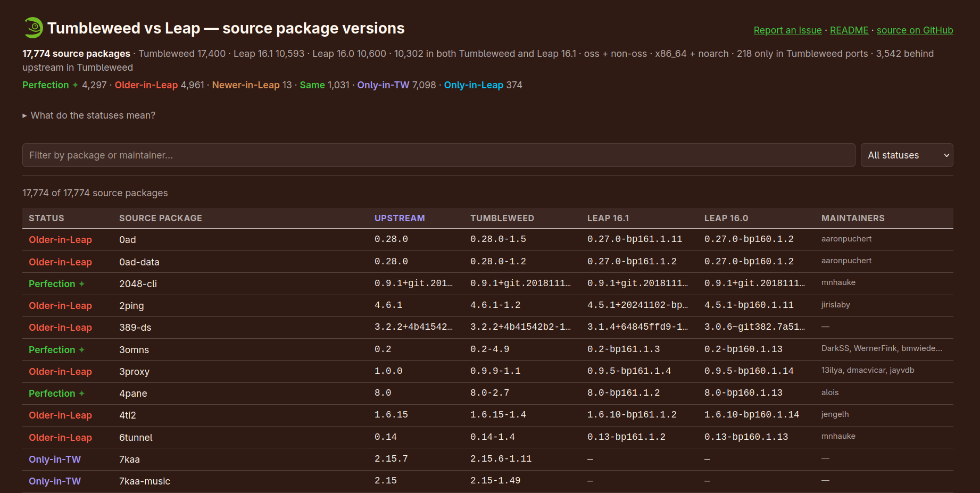Open the source on GitHub link
The image size is (980, 493).
coord(915,30)
